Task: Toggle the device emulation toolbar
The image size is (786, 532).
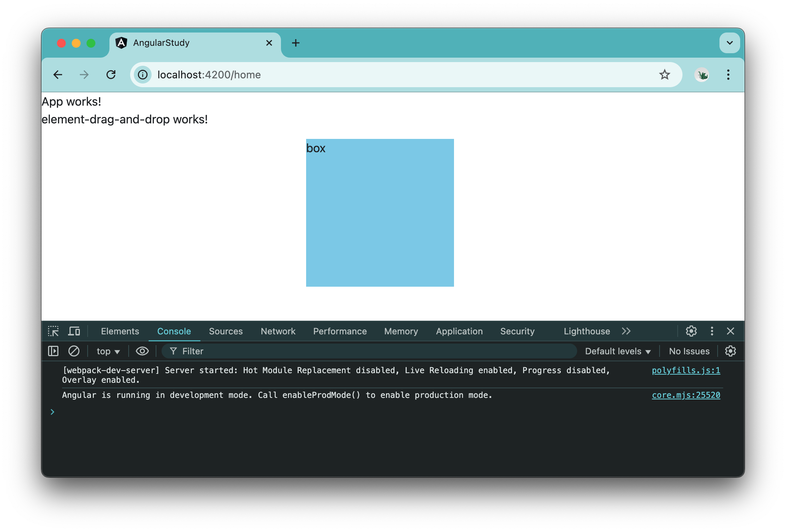Action: click(x=74, y=331)
